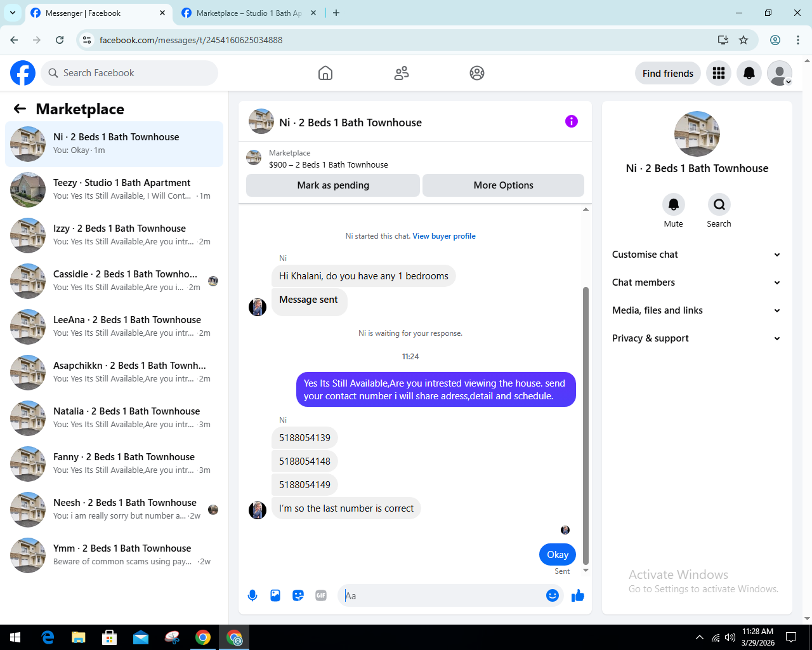This screenshot has width=812, height=650.
Task: Open the View buyer profile link
Action: tap(444, 236)
